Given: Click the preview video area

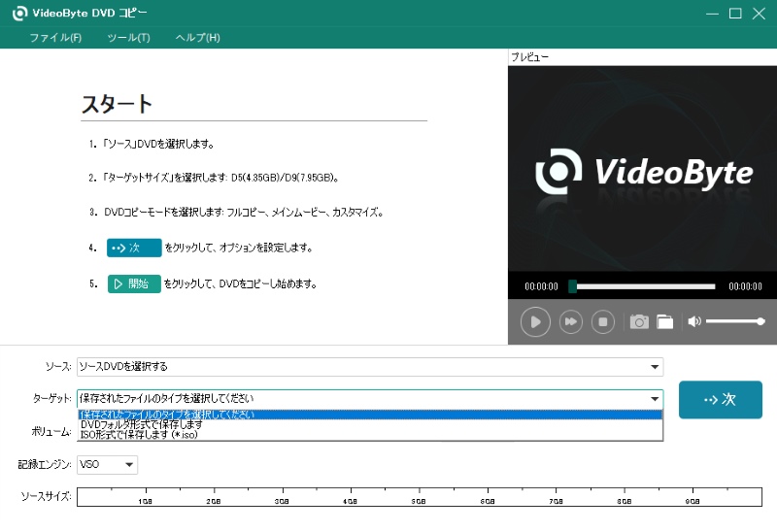Looking at the screenshot, I should (x=642, y=168).
